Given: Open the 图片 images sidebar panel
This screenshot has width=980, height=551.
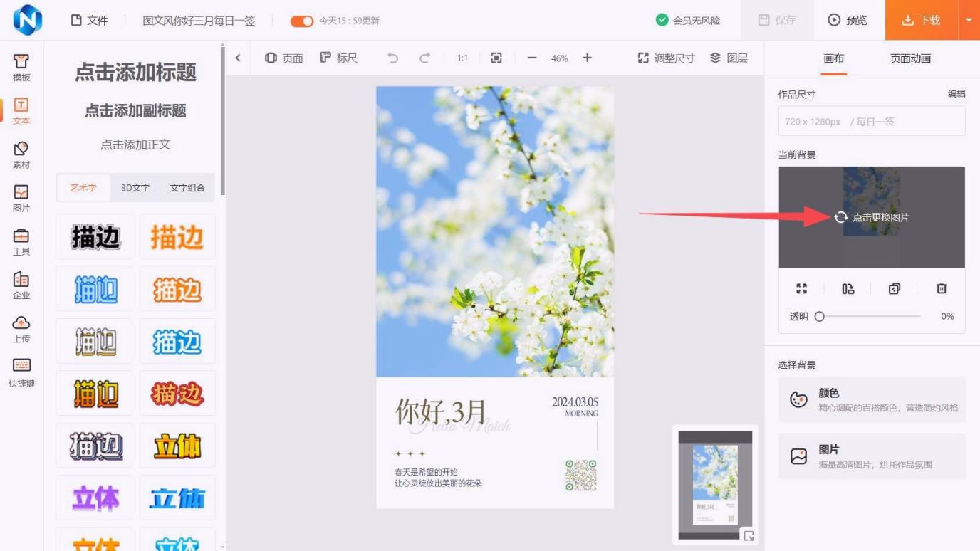Looking at the screenshot, I should [x=21, y=198].
